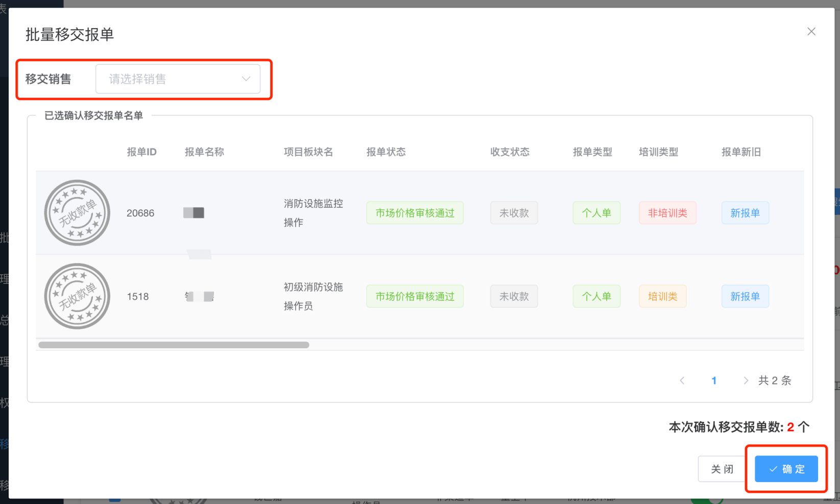
Task: Click horizontal scrollbar under the table
Action: pyautogui.click(x=174, y=345)
